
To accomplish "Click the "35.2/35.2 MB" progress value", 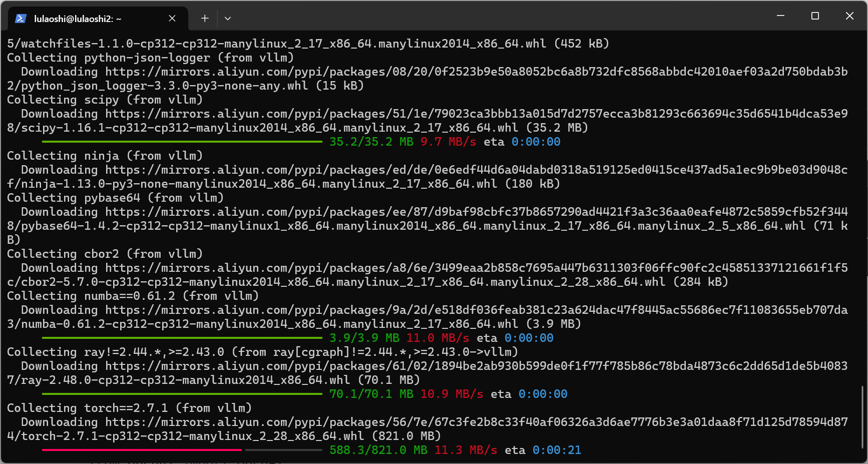I will click(x=371, y=142).
